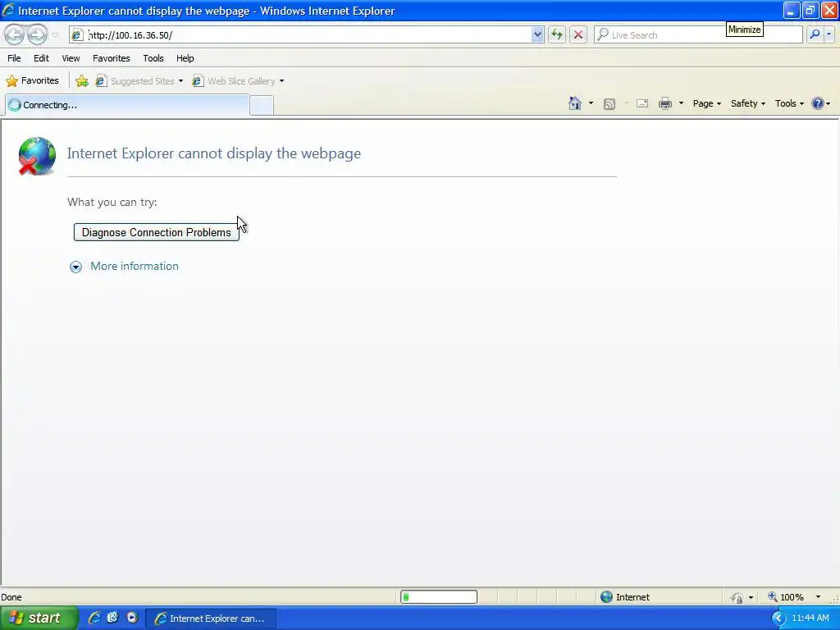
Task: Open the Suggested Sites link
Action: click(139, 81)
